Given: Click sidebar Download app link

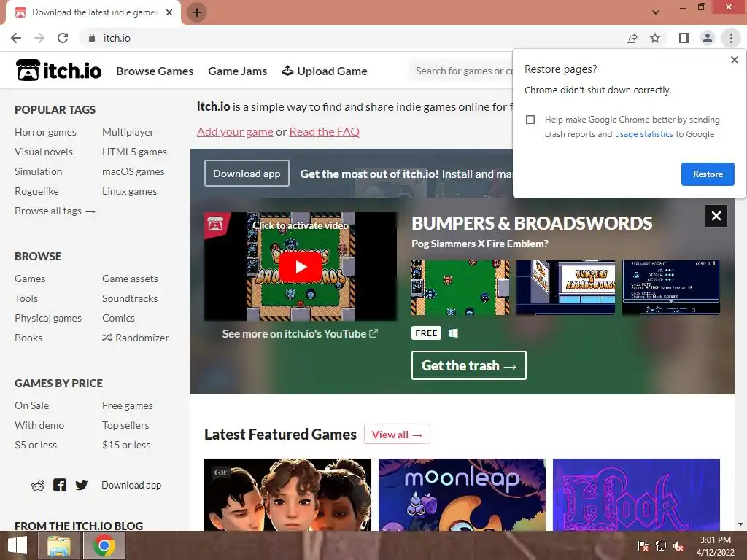Looking at the screenshot, I should pyautogui.click(x=131, y=485).
